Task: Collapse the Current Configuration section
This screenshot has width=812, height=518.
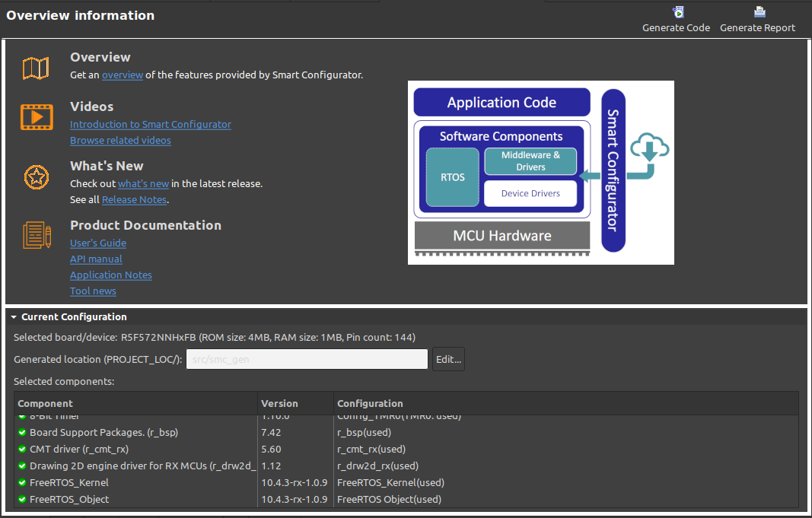Action: 18,316
